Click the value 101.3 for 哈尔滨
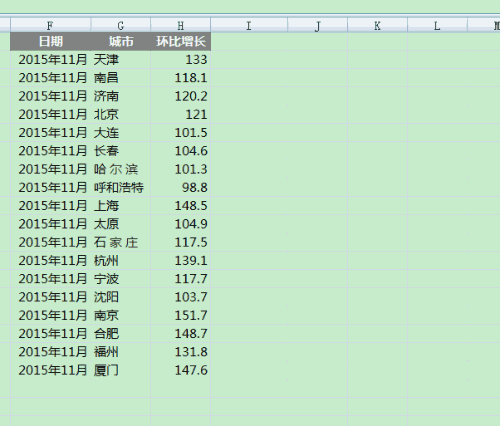The width and height of the screenshot is (500, 426). [180, 169]
